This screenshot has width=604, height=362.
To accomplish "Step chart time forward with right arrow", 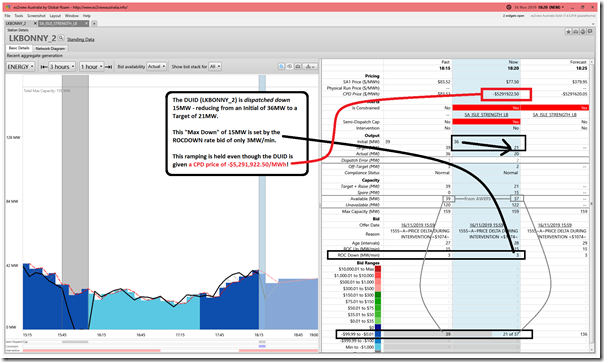I will point(109,67).
